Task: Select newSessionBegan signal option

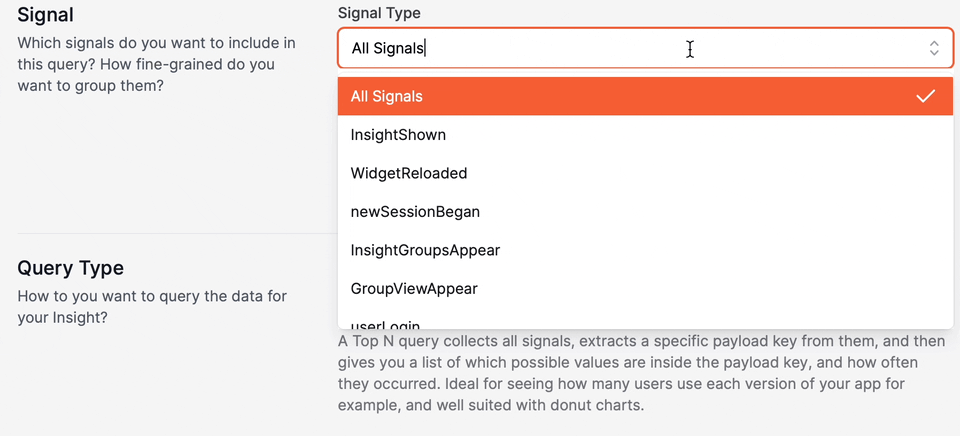Action: coord(415,212)
